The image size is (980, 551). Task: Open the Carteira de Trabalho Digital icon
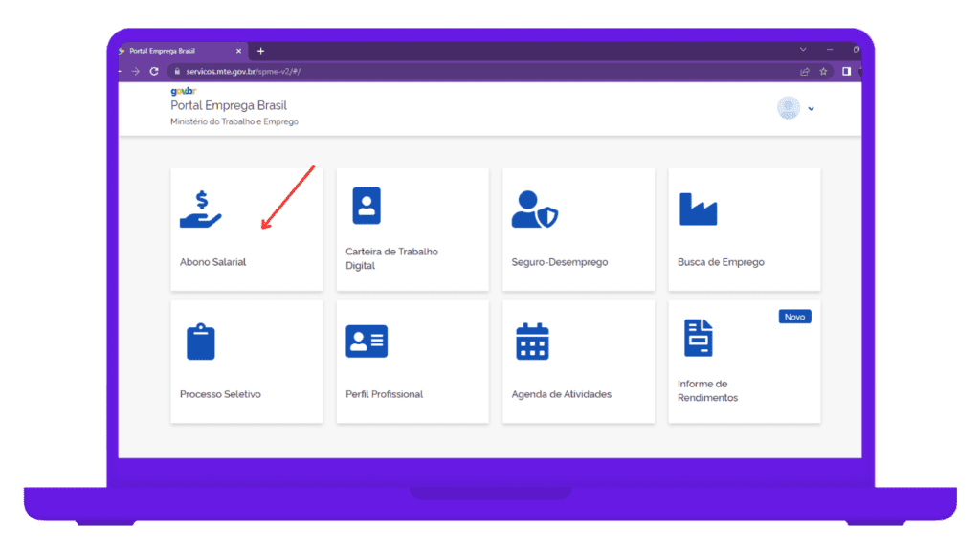367,206
